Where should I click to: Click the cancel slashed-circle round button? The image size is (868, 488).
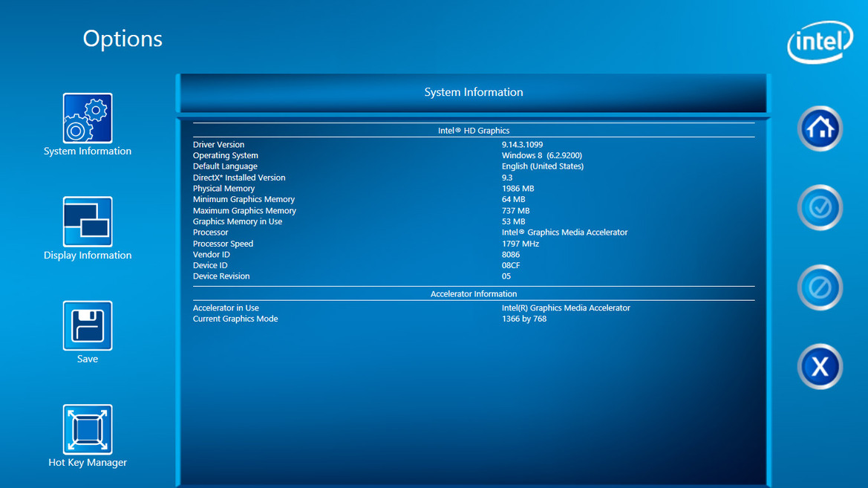(820, 287)
